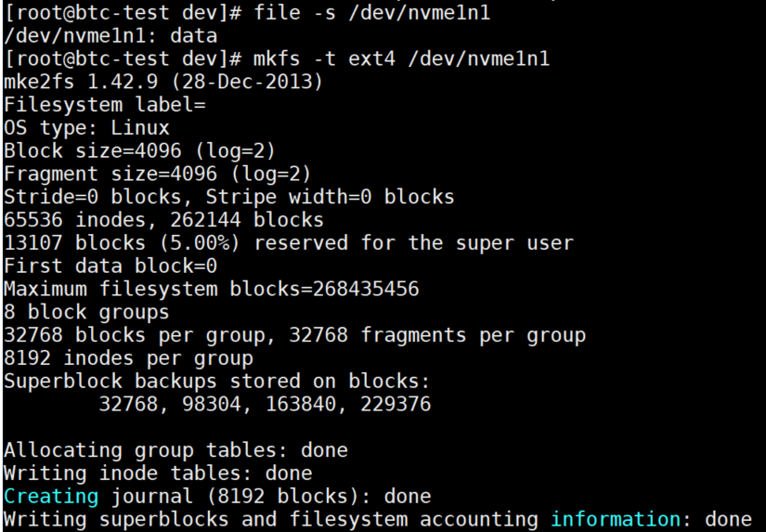
Task: Click 'Allocating group tables: done' line
Action: pos(175,450)
